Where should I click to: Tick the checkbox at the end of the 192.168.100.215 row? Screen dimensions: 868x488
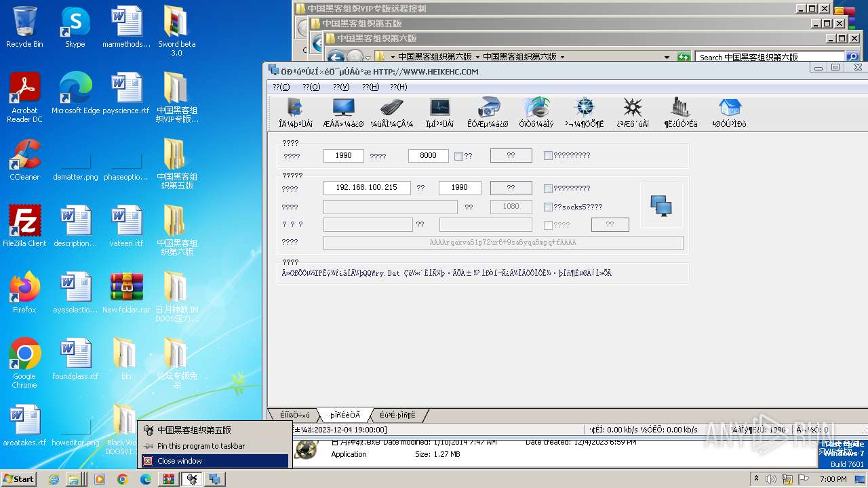click(548, 188)
